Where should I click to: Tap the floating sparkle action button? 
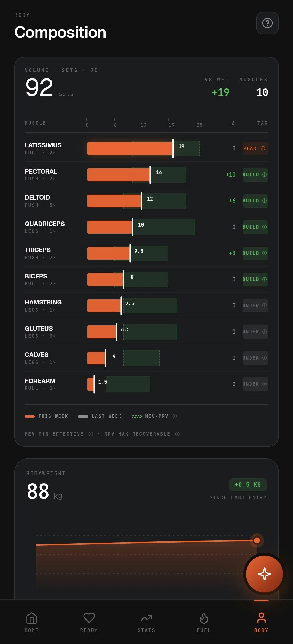[x=264, y=574]
